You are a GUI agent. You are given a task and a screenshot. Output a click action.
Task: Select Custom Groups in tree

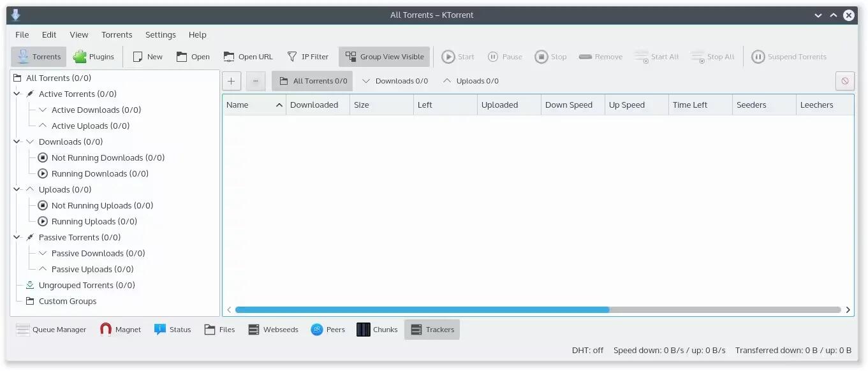(68, 301)
